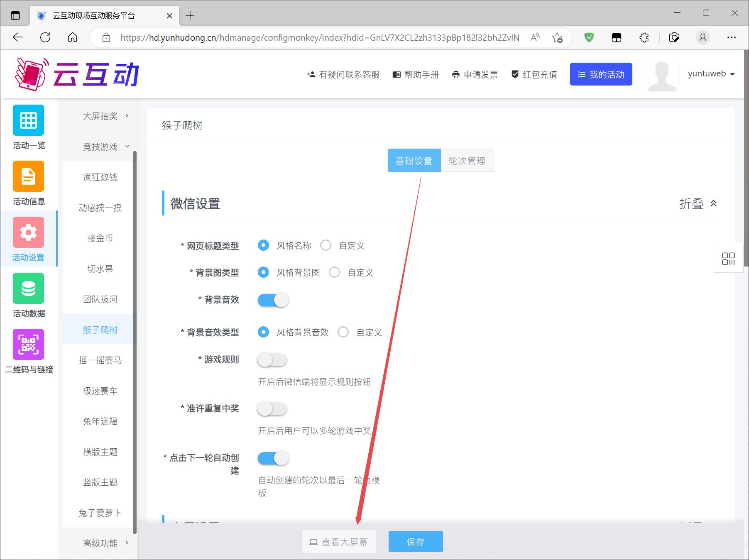Add this page to favorites
The width and height of the screenshot is (749, 560).
(x=557, y=38)
